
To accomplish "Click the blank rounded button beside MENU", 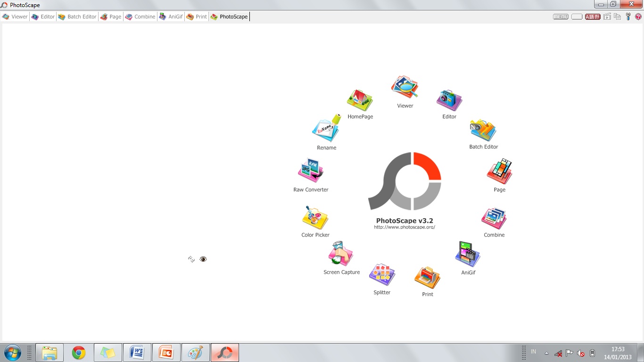I will tap(577, 16).
